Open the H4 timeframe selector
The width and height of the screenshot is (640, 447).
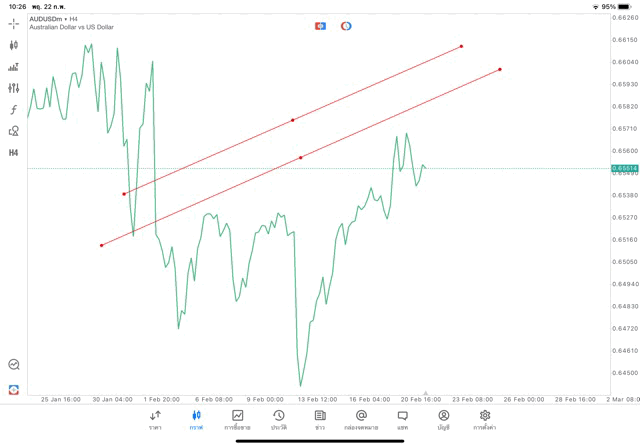pos(13,152)
